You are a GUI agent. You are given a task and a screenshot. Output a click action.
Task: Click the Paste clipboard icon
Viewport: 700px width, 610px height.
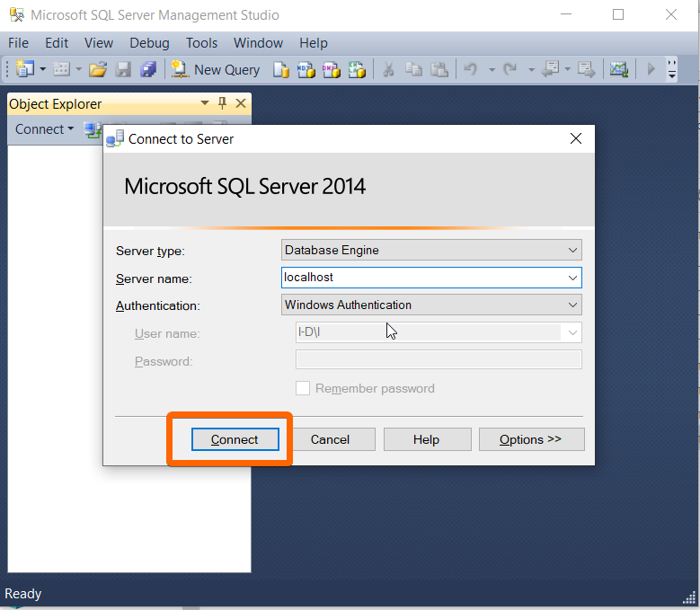click(439, 69)
